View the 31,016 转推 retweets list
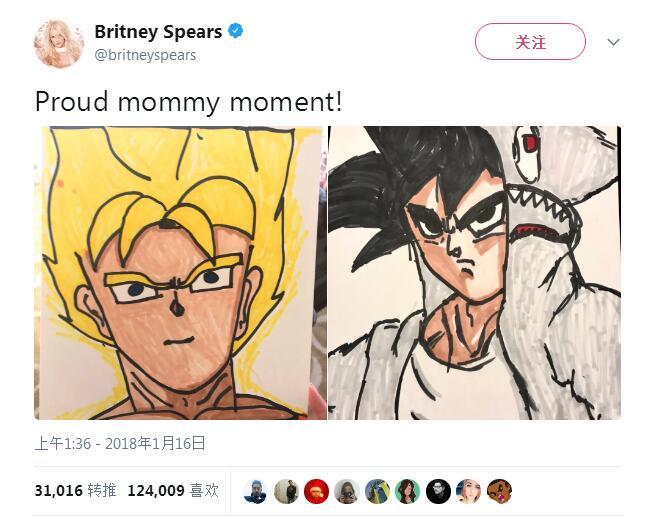This screenshot has height=517, width=647. coord(75,491)
